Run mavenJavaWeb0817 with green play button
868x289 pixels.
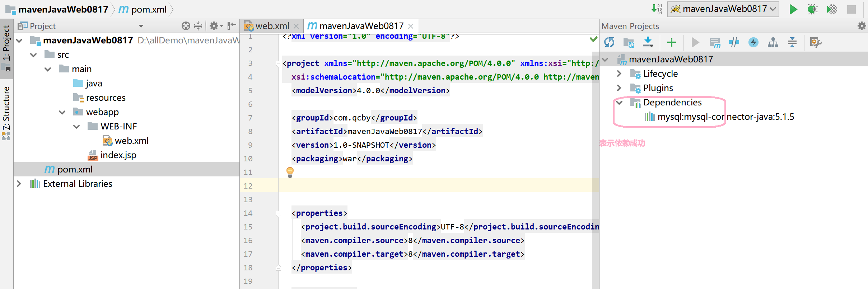[x=793, y=9]
